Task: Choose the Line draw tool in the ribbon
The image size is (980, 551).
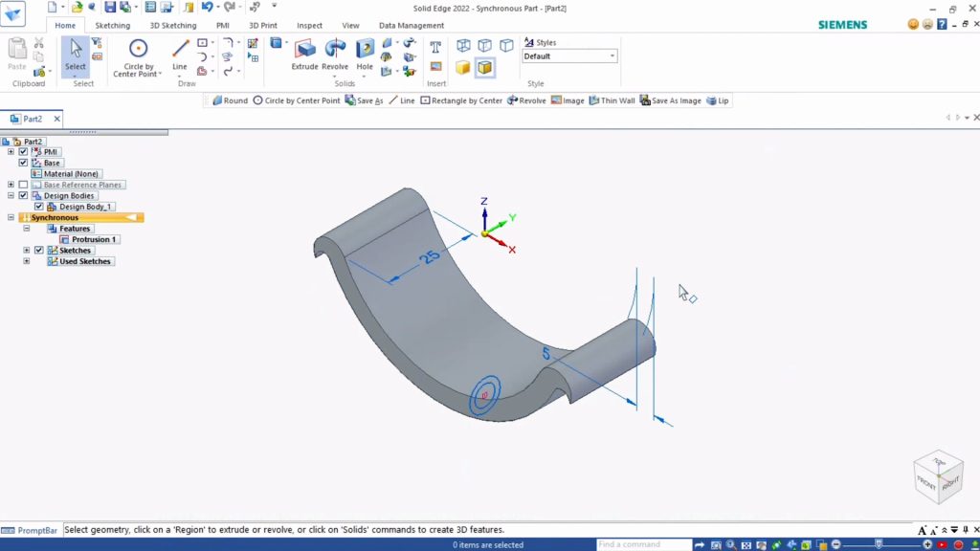Action: [180, 55]
